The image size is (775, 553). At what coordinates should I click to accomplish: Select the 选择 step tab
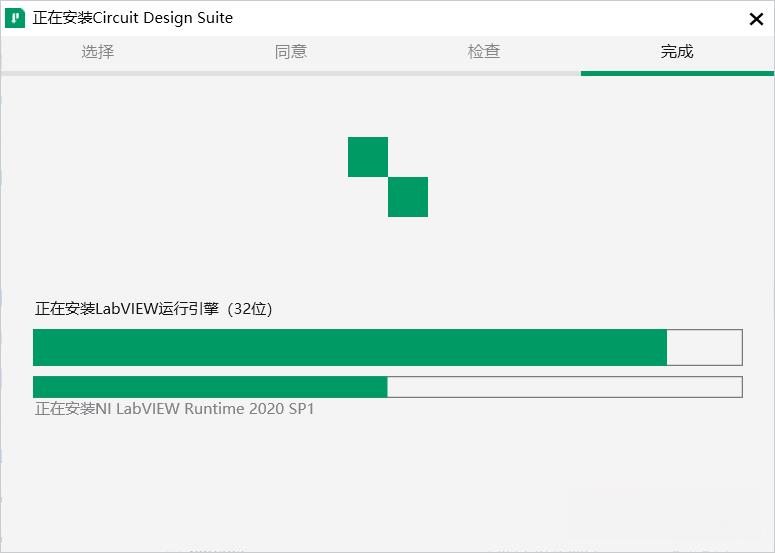[97, 51]
